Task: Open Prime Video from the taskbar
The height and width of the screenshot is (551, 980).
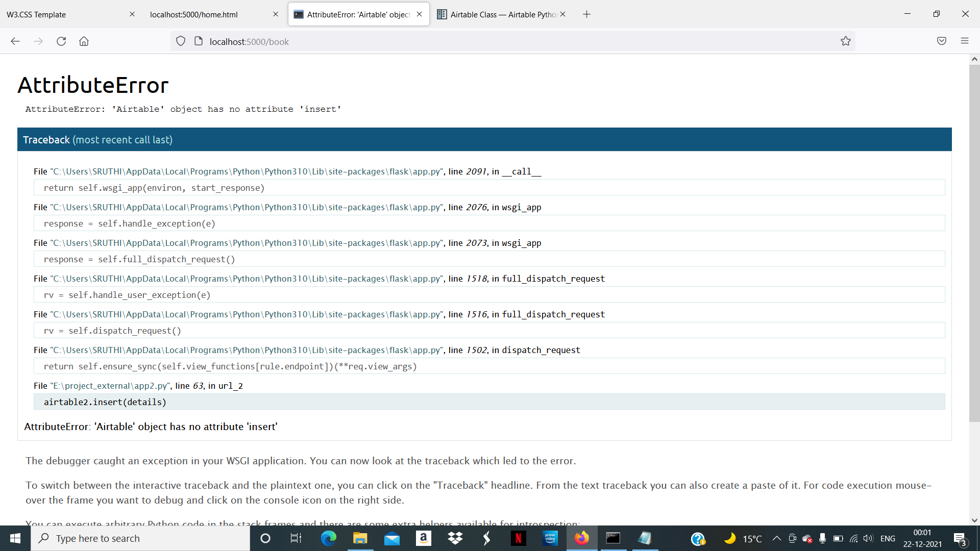Action: (x=550, y=538)
